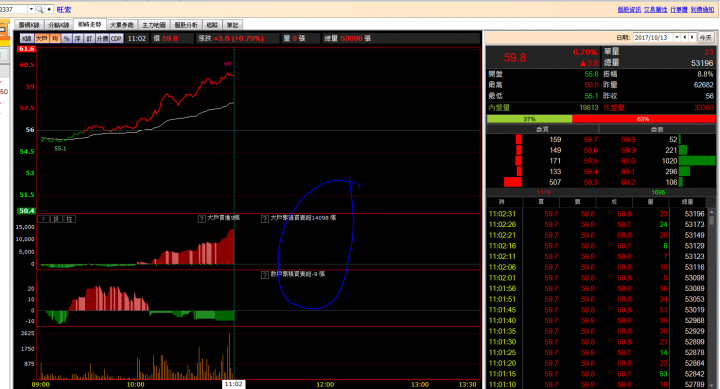Click the green inner-volume 37% bar
The image size is (720, 389).
point(529,119)
